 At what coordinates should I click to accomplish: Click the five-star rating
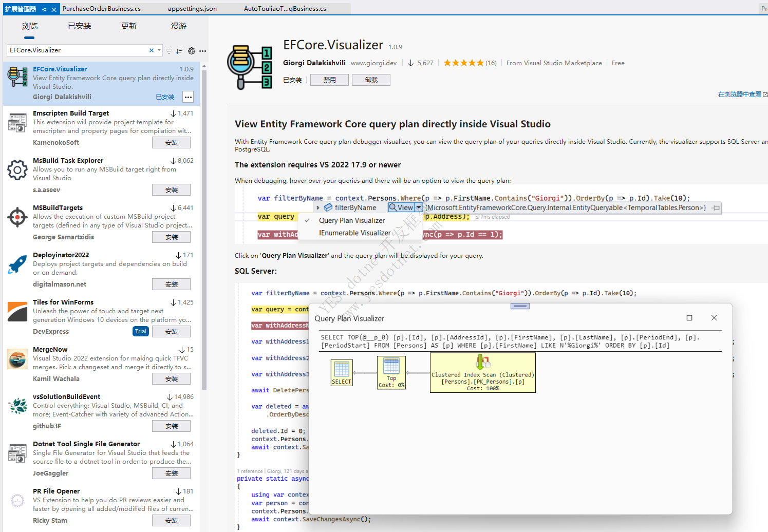(463, 63)
